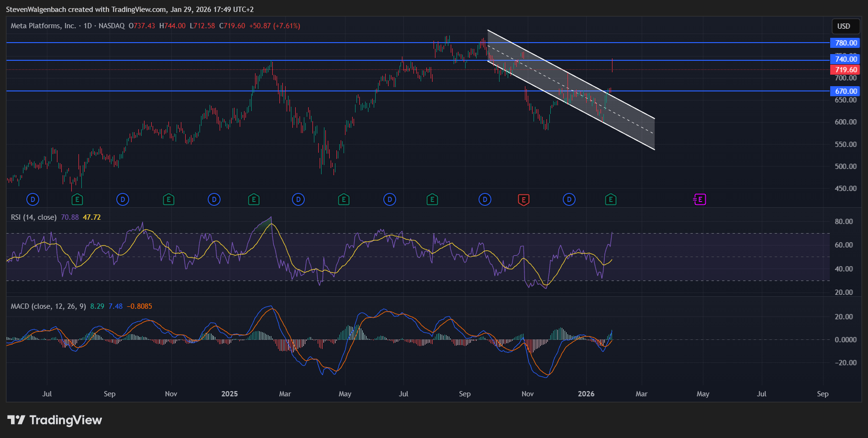Click the earnings E marker above May 2025
The width and height of the screenshot is (868, 438).
coord(344,200)
